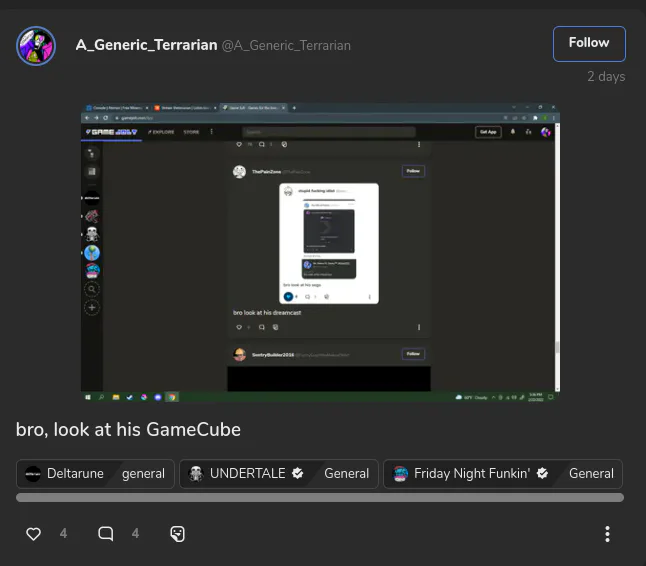Open the @A_Generic_Terrarian username handle
The image size is (646, 566).
coord(286,45)
